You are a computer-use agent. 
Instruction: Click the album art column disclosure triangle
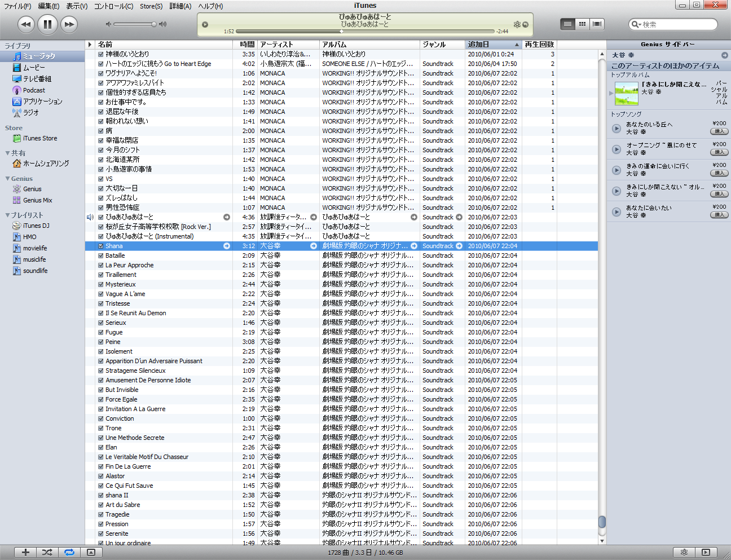coord(90,44)
